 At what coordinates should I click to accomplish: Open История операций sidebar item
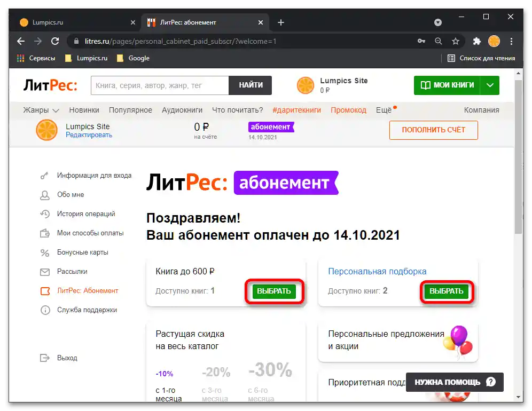(78, 214)
